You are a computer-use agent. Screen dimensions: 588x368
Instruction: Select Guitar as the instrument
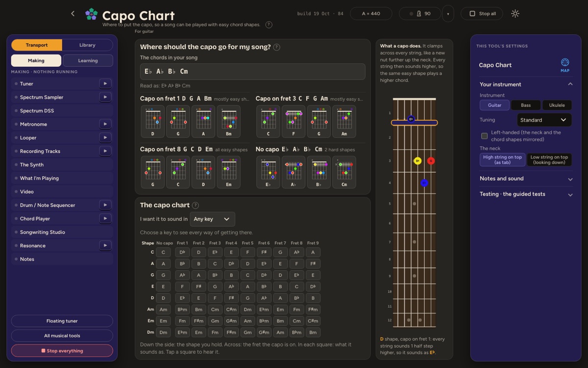point(494,105)
